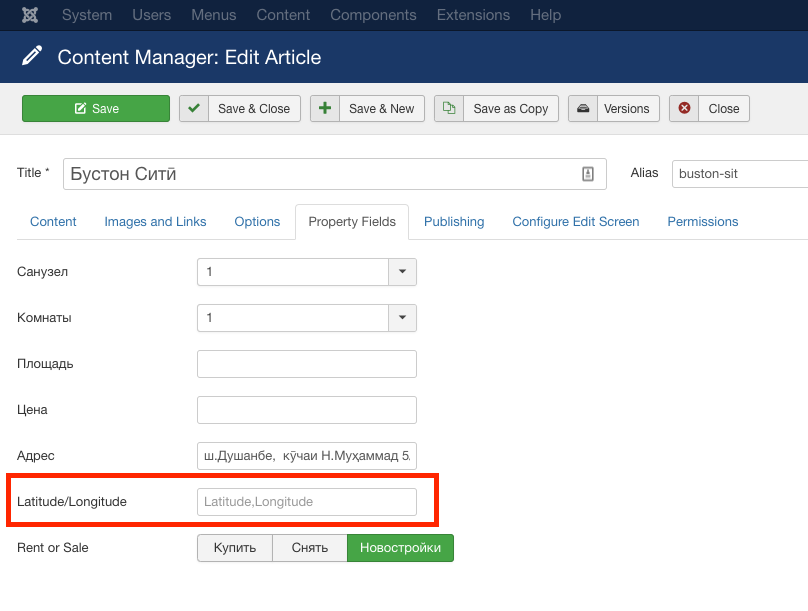Expand the Комнаты dropdown

point(402,318)
